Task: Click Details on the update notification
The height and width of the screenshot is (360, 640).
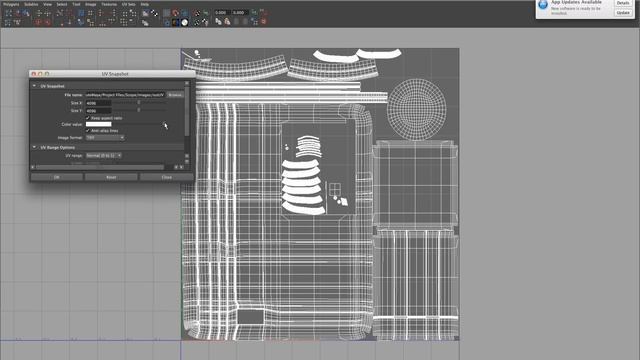Action: tap(623, 3)
